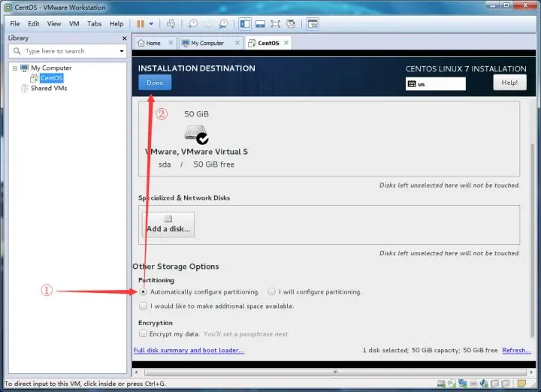Select I will configure partitioning

pyautogui.click(x=271, y=291)
